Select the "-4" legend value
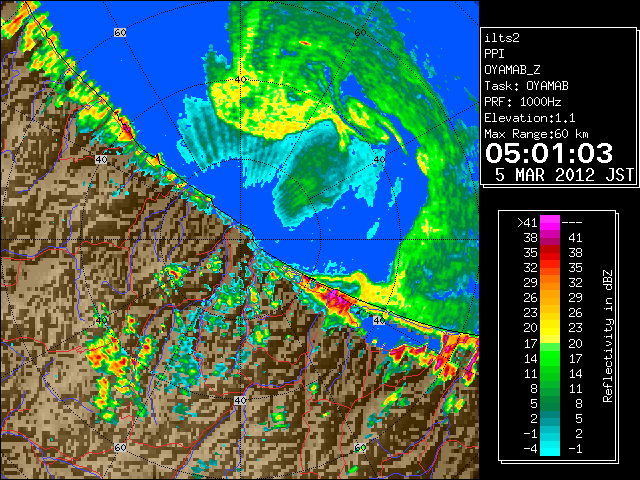Image resolution: width=640 pixels, height=480 pixels. (530, 449)
